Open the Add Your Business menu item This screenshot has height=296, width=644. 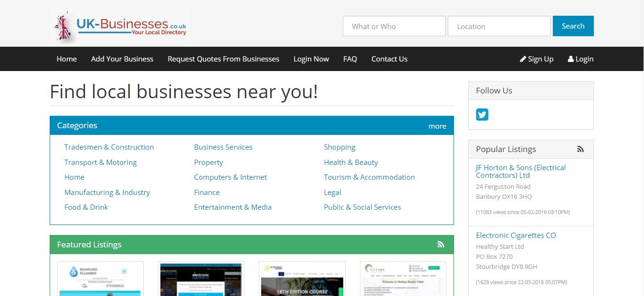[122, 59]
